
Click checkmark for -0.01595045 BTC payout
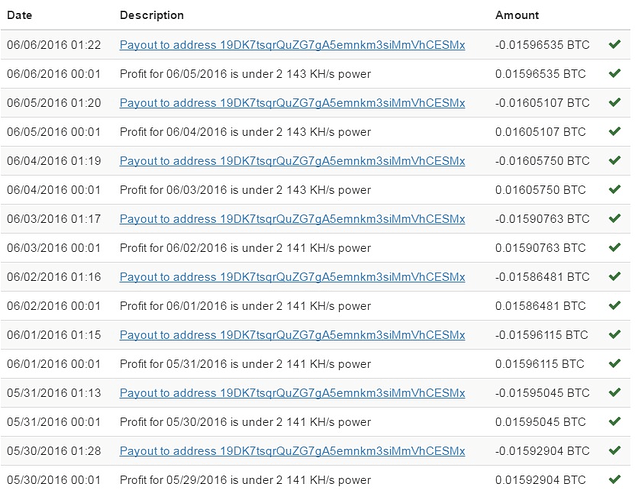click(615, 393)
